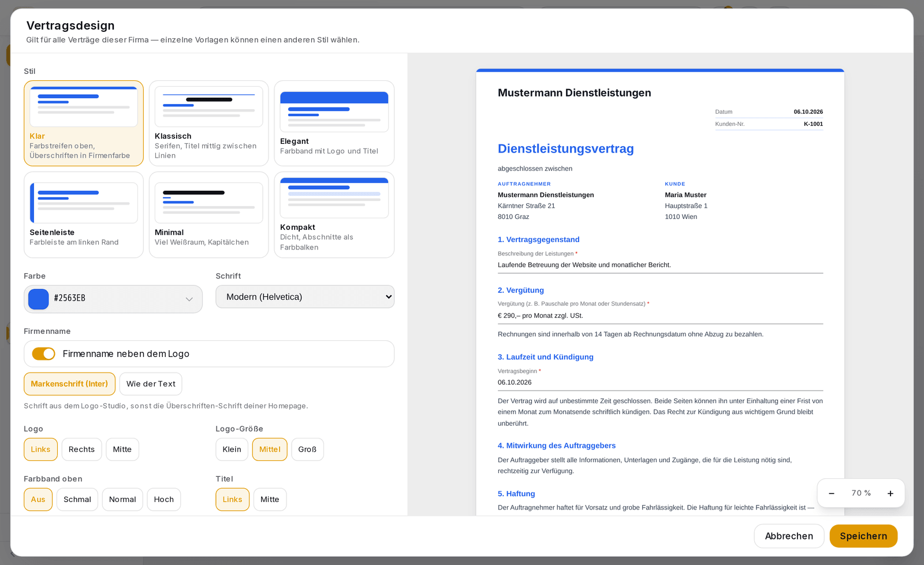
Task: Select the Klar style card
Action: [84, 123]
